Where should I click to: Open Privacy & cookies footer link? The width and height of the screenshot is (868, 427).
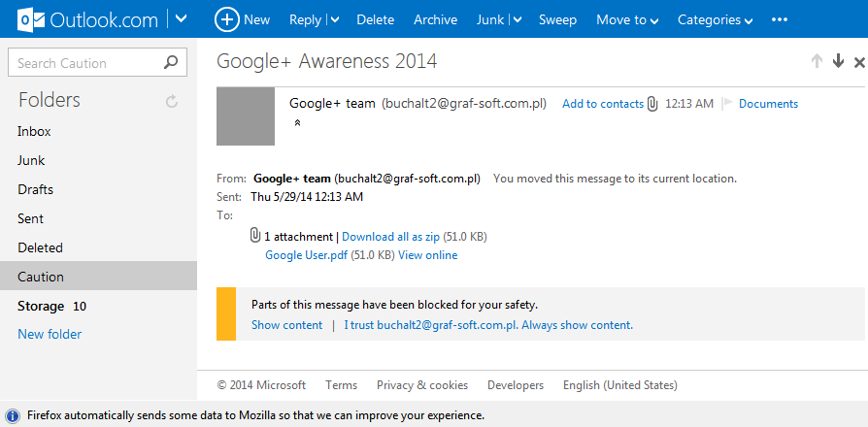click(x=422, y=385)
